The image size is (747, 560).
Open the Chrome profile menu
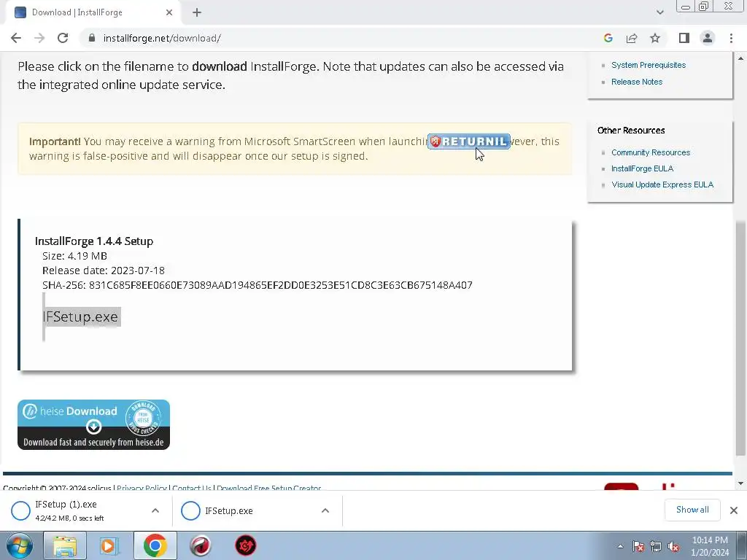click(x=708, y=38)
